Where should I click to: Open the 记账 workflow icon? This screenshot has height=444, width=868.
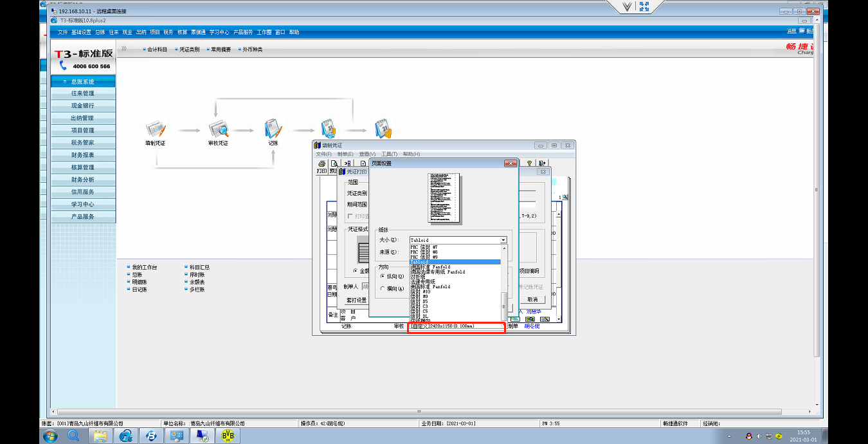point(273,129)
